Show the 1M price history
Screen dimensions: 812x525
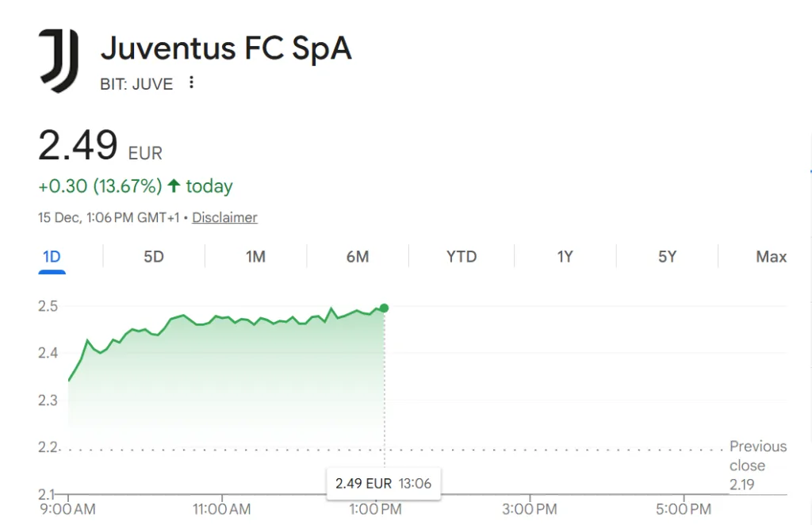255,257
